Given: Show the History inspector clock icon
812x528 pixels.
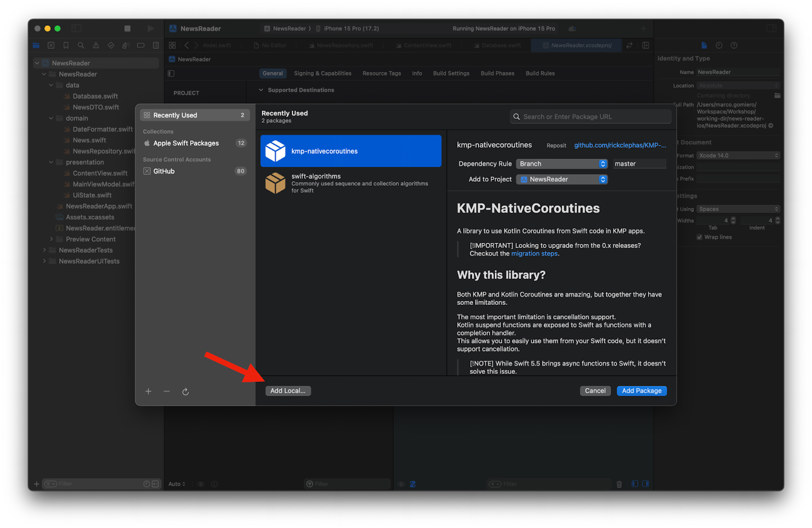Looking at the screenshot, I should point(719,45).
